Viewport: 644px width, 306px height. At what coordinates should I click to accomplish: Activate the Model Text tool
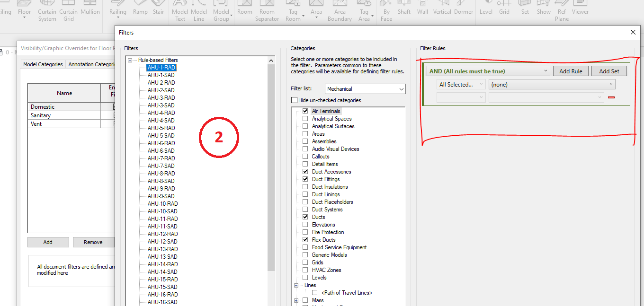[x=179, y=10]
